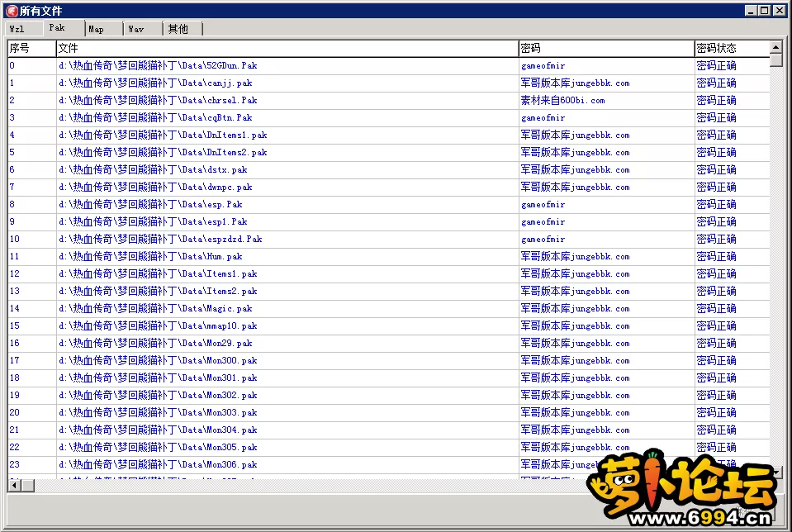Click sequence number 22 cell
Screen dimensions: 792x532
(x=32, y=447)
